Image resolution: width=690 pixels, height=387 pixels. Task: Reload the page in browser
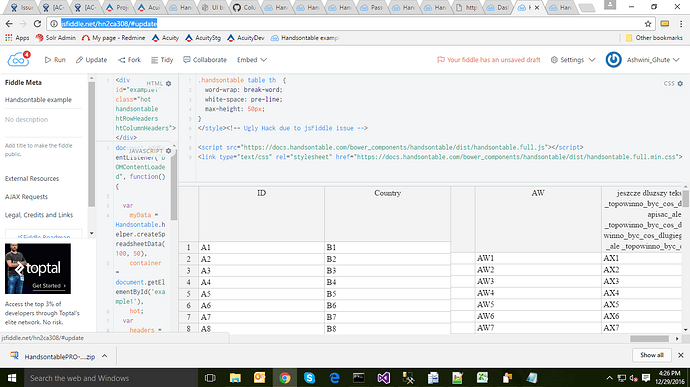pos(37,24)
